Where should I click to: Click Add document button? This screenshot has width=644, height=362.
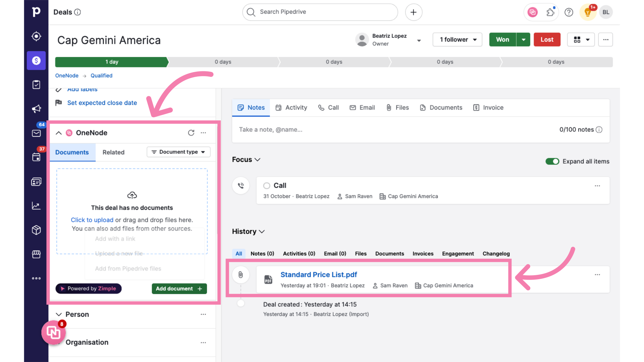(x=179, y=289)
